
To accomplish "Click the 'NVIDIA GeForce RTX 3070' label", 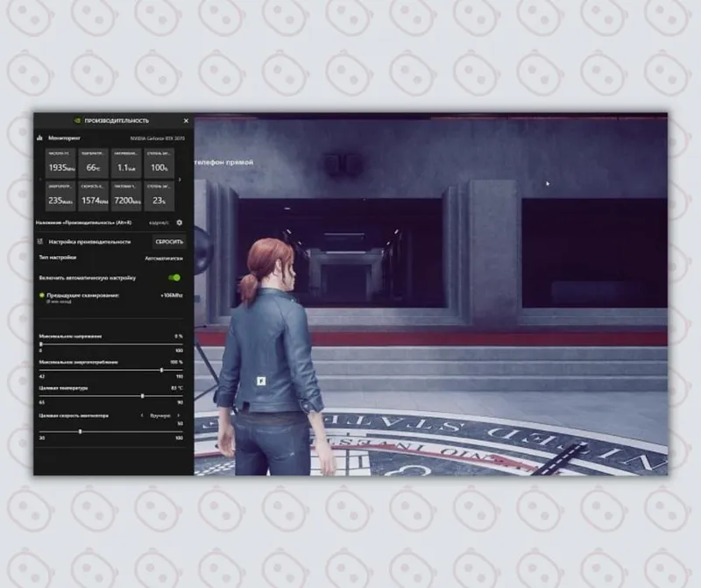I will pyautogui.click(x=157, y=138).
